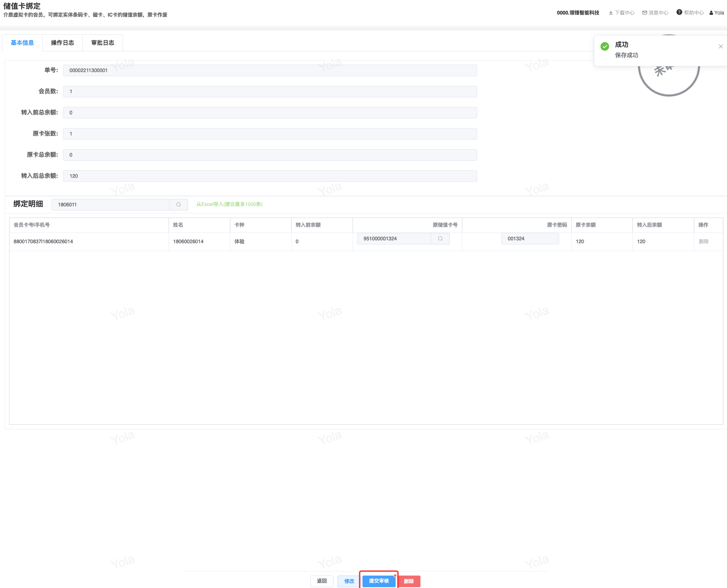
Task: Delete the row for member 18060026014
Action: coord(703,242)
